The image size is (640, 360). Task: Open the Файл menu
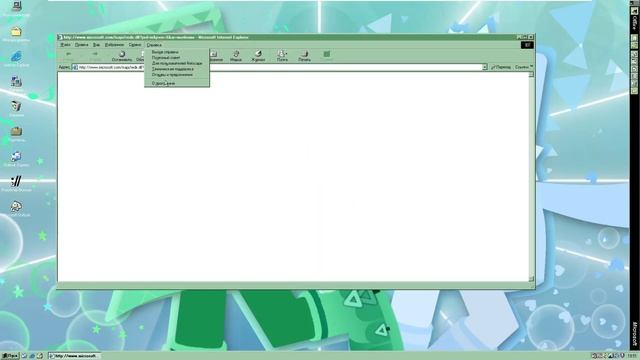(x=65, y=44)
